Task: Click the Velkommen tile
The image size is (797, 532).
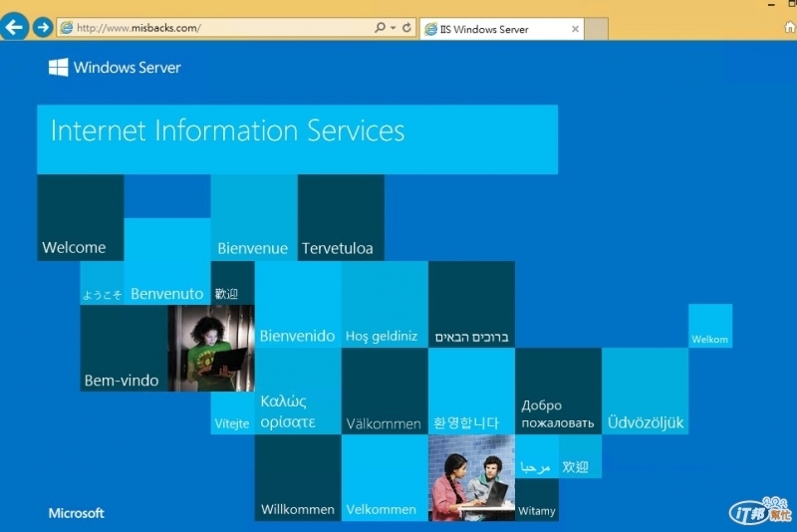Action: [385, 478]
